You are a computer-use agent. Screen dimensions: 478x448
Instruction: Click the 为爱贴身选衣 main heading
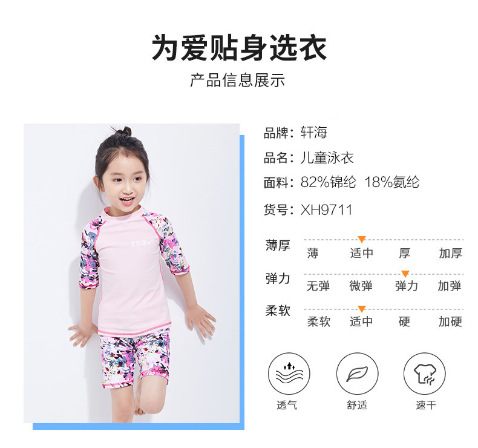click(239, 48)
